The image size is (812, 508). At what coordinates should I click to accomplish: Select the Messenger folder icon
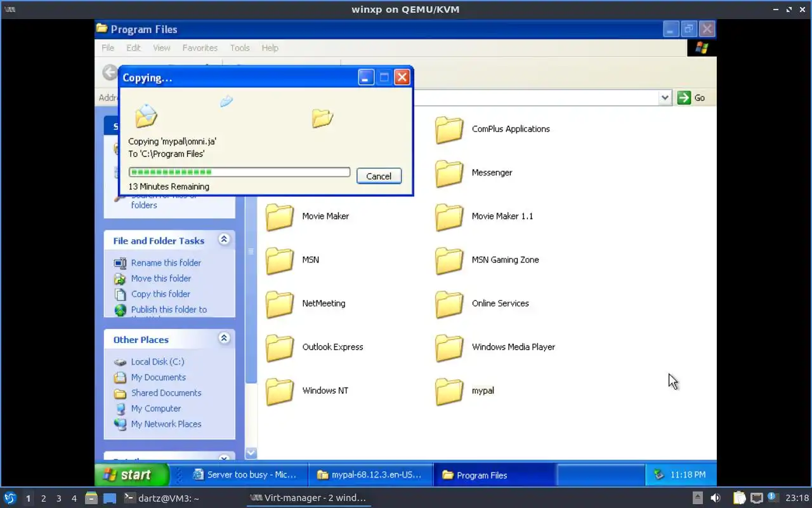tap(449, 173)
